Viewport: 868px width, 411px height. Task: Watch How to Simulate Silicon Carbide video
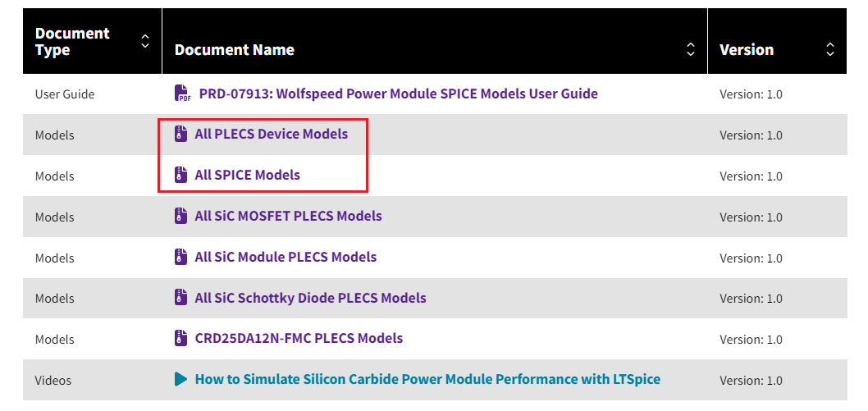click(427, 379)
